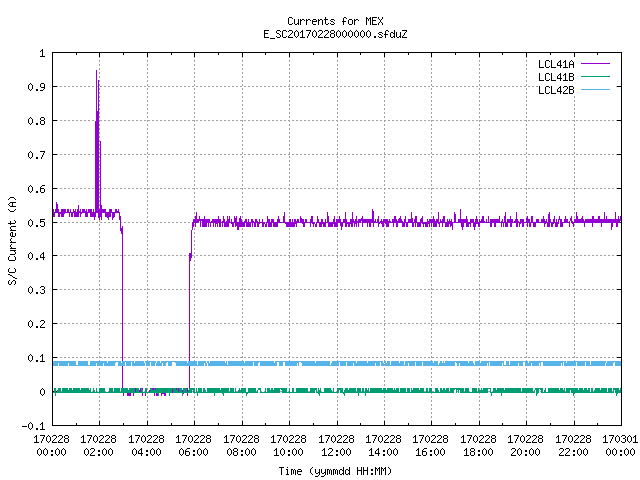Screen dimensions: 640x480
Task: Click the LCL41B legend label
Action: point(556,77)
